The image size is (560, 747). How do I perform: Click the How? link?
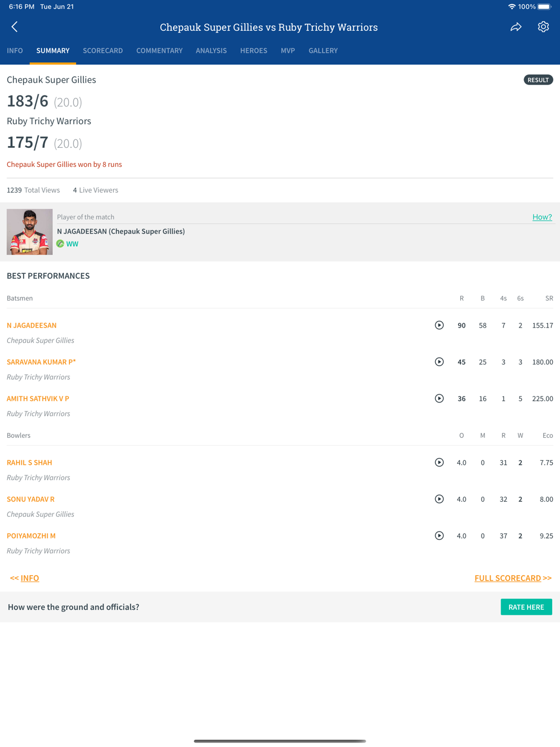pos(542,217)
